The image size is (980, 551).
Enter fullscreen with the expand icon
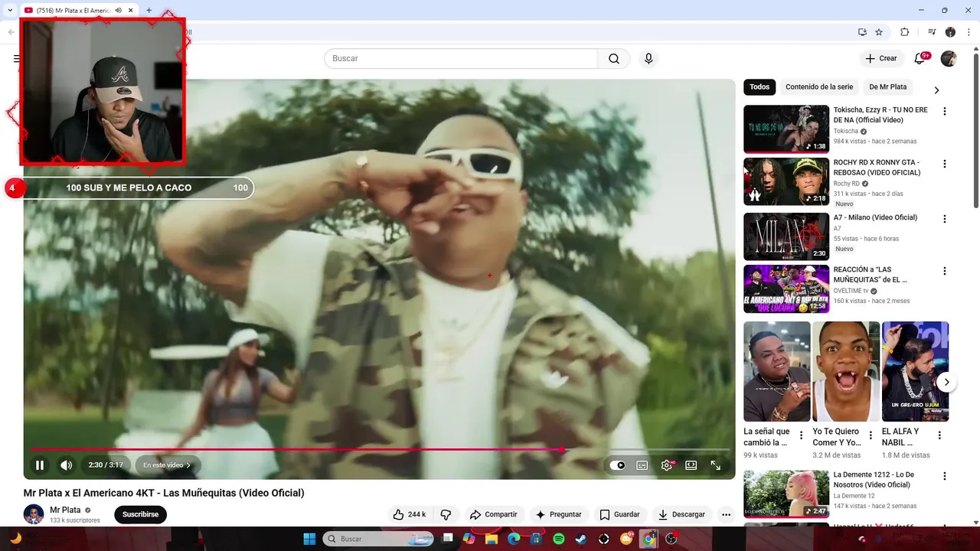tap(716, 465)
